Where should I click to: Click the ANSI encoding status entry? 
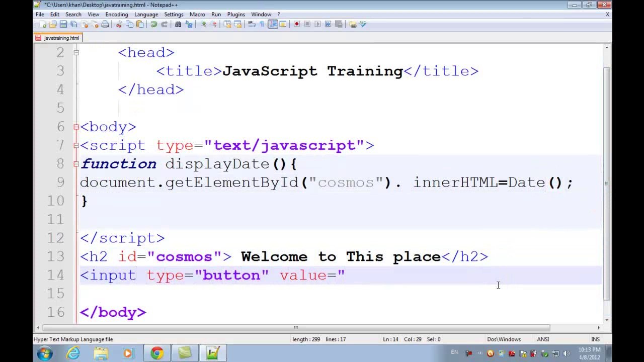coord(543,339)
